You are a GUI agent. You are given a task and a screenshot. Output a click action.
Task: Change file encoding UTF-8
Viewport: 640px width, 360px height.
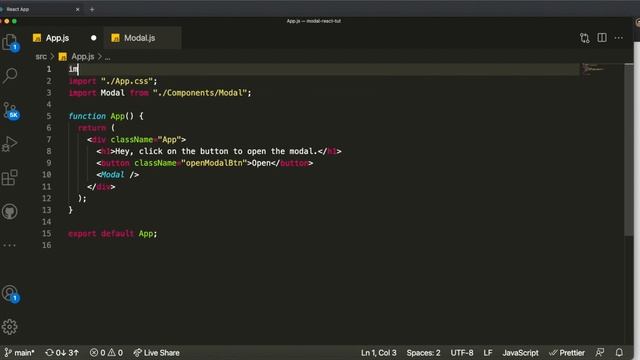(462, 353)
